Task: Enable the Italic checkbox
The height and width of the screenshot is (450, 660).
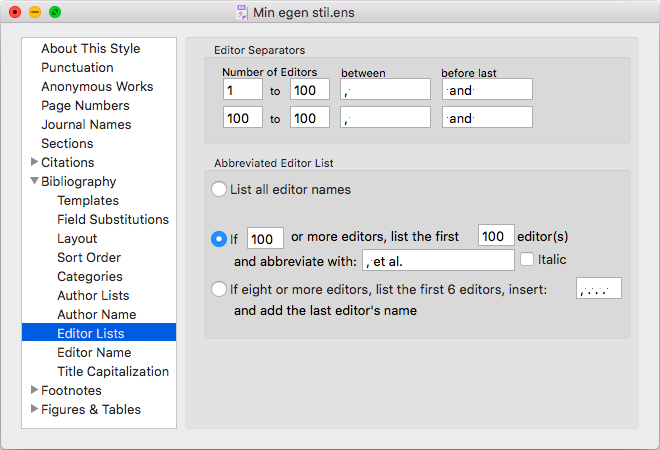Action: click(x=527, y=259)
